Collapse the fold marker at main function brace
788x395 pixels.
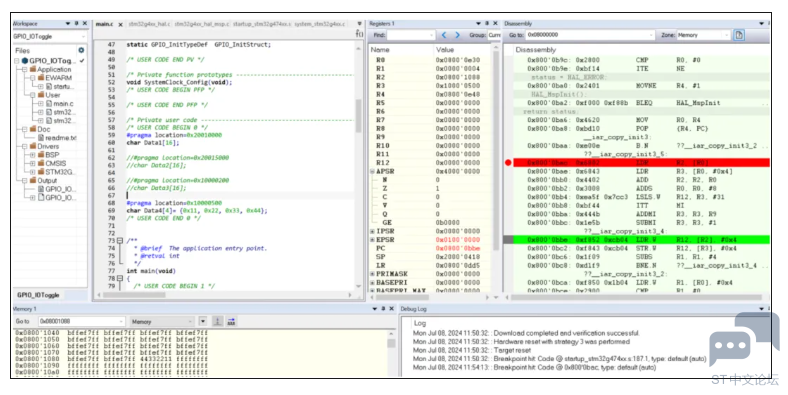click(120, 278)
